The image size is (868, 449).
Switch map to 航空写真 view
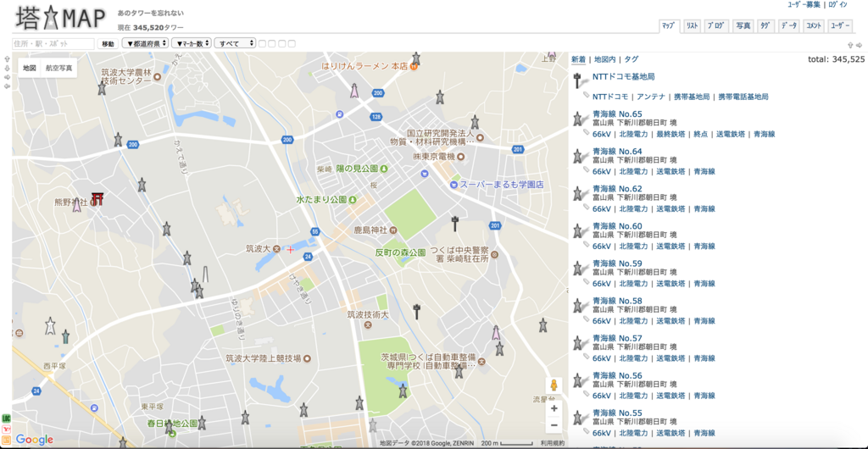58,68
